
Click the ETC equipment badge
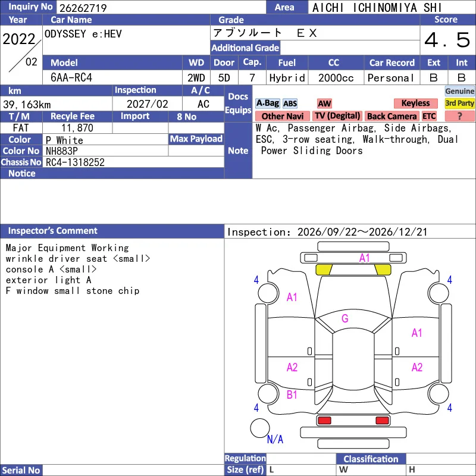(429, 116)
